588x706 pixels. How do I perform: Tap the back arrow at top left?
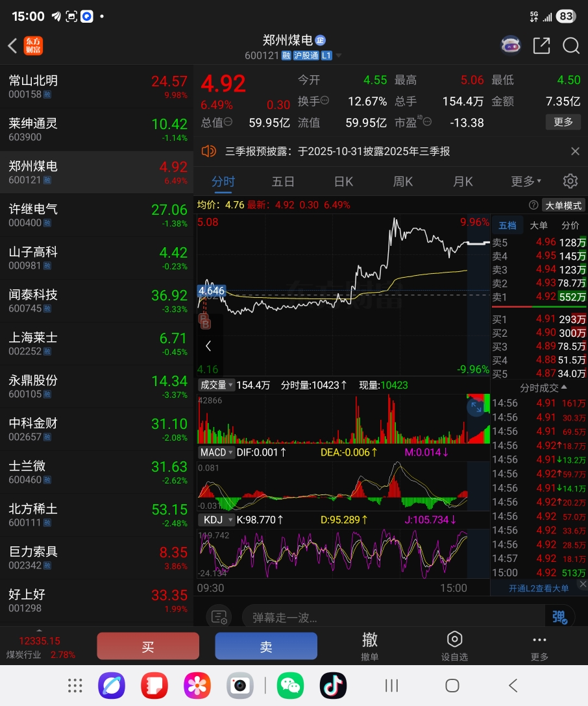coord(12,46)
